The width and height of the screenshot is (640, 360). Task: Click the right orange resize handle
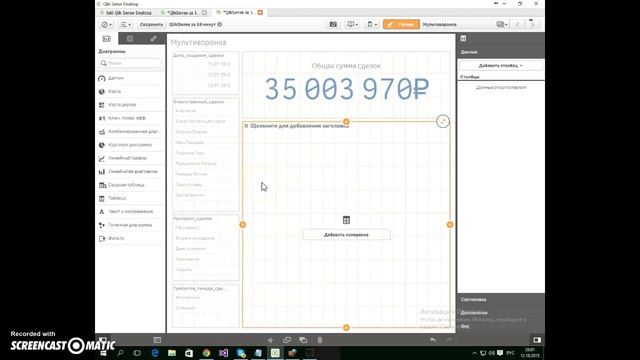click(x=450, y=224)
